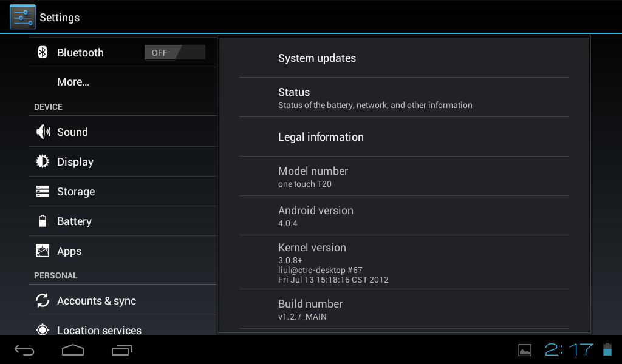
Task: Tap the Build number entry
Action: tap(403, 309)
